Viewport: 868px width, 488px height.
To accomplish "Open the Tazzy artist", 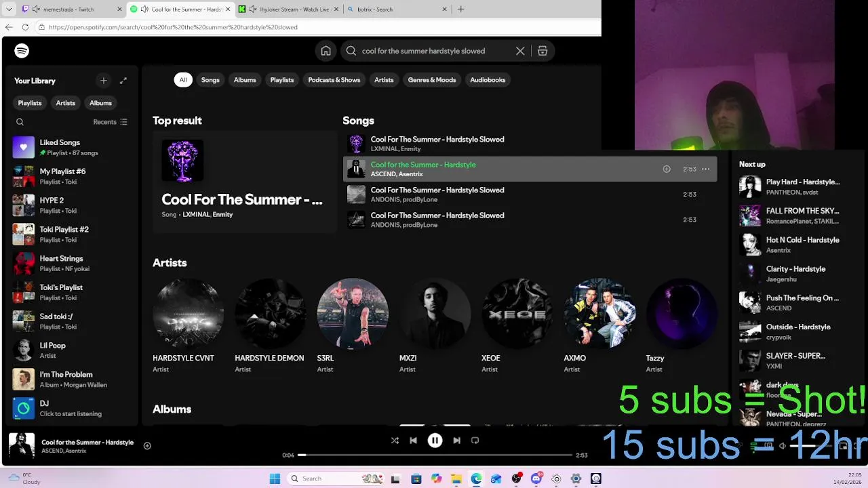I will (x=682, y=326).
